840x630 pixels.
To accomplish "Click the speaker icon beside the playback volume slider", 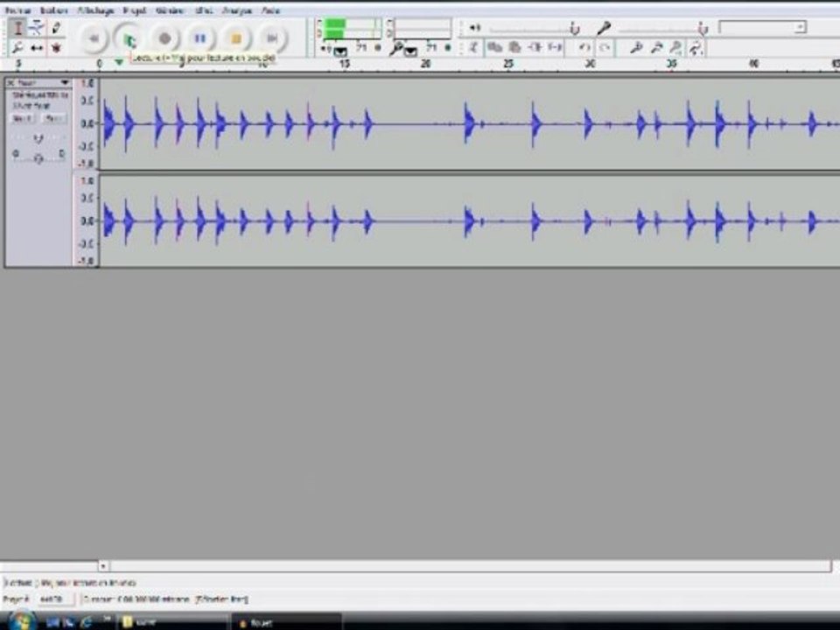I will click(x=474, y=28).
